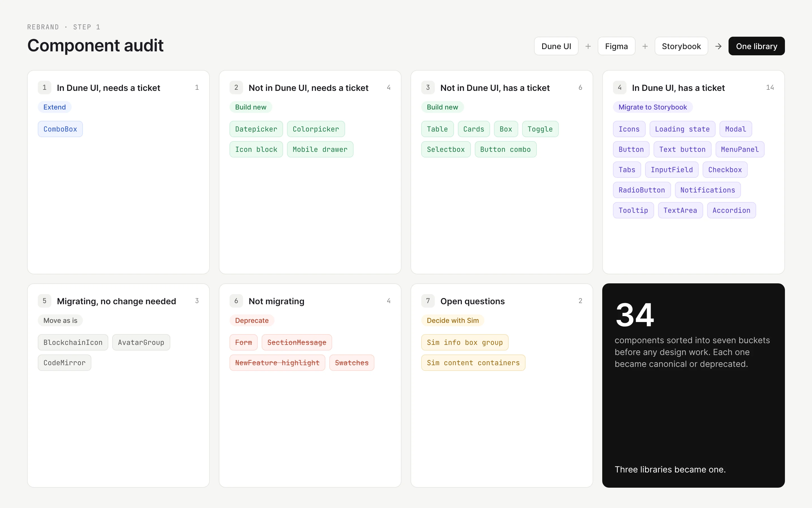Screen dimensions: 812x508
Task: Click the arrow icon before One library
Action: [x=718, y=46]
